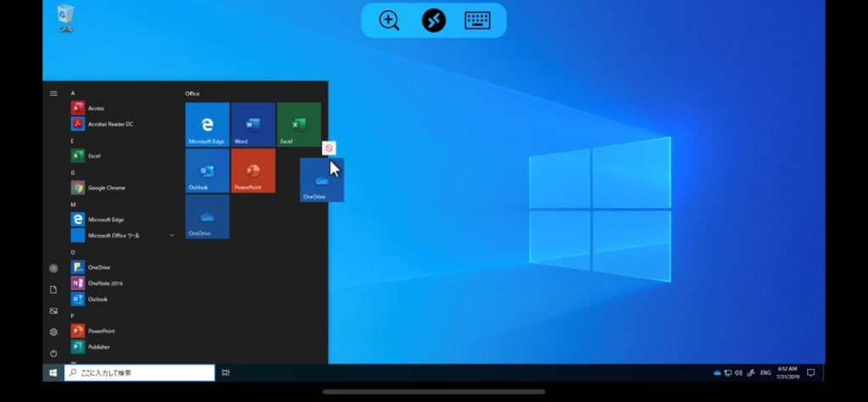
Task: Click the letter M header in app list
Action: click(x=73, y=205)
